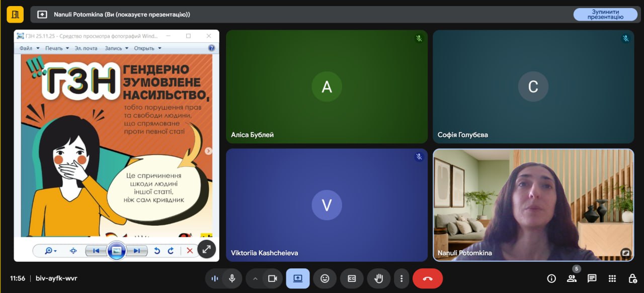
Task: Toggle the camera on or off
Action: coord(273,278)
